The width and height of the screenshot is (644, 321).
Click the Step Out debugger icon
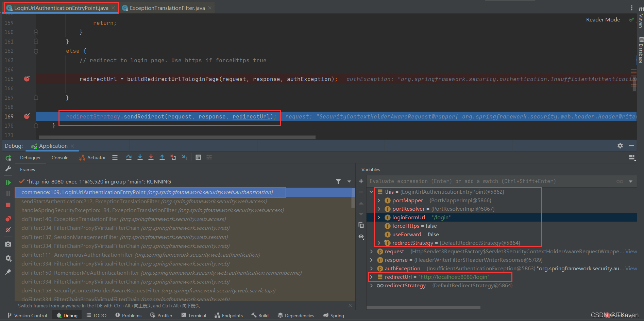click(x=162, y=157)
